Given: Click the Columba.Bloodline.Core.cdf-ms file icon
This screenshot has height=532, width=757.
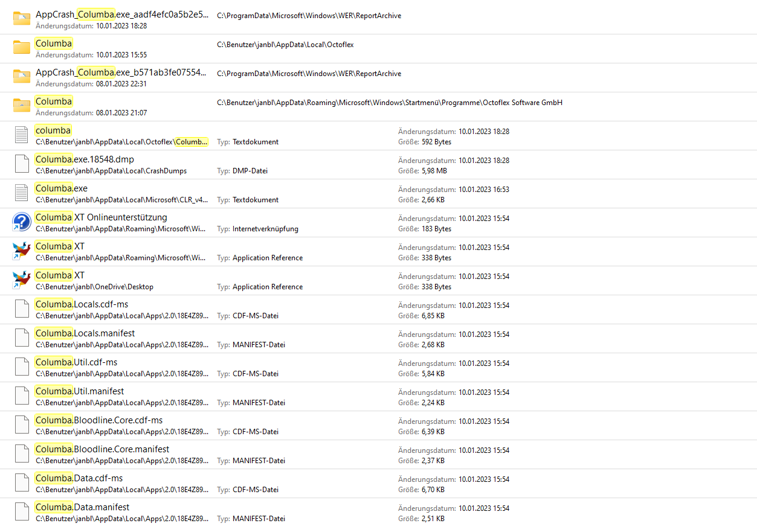Looking at the screenshot, I should 22,425.
